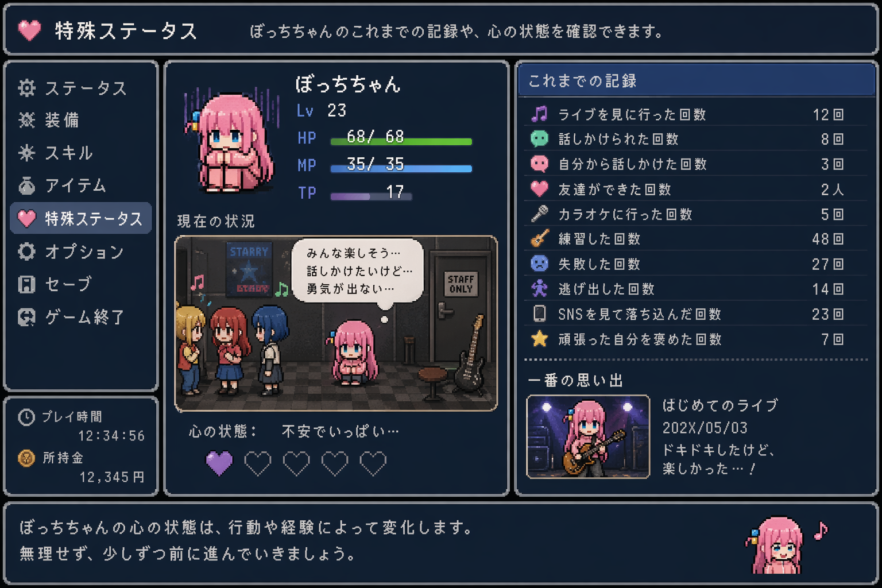Click the microphone icon beside カラオケに行った回数

pos(539,214)
